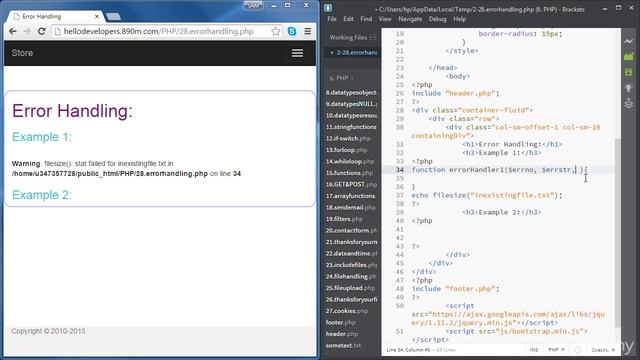This screenshot has height=360, width=640.
Task: Open 22.dateandtime file in sidebar
Action: coord(351,253)
